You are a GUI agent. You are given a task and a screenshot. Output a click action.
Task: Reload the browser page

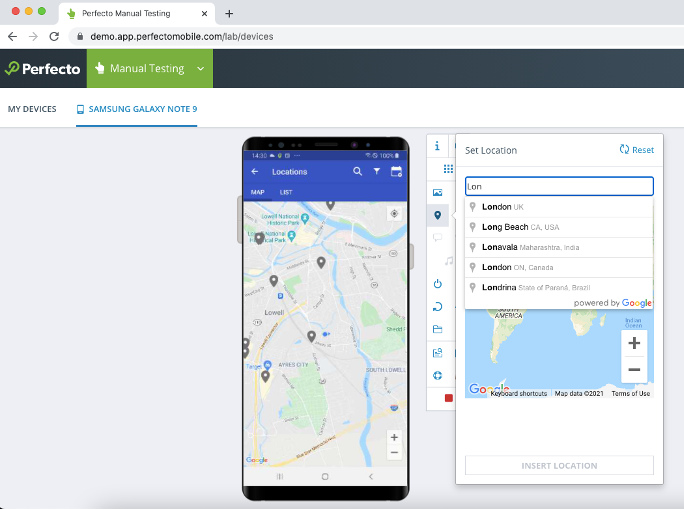point(54,37)
